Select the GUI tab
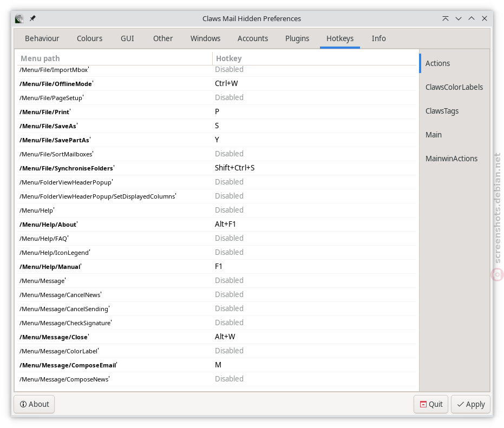This screenshot has width=504, height=428. [x=127, y=38]
